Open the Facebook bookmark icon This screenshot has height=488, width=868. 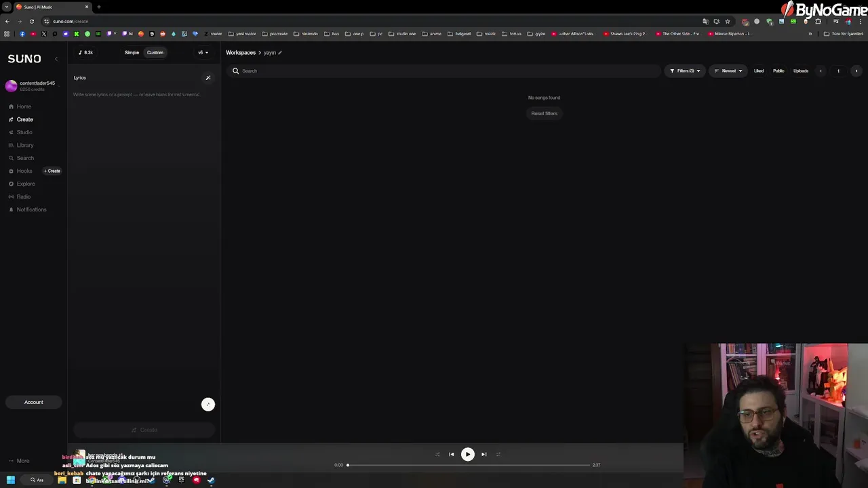tap(22, 34)
